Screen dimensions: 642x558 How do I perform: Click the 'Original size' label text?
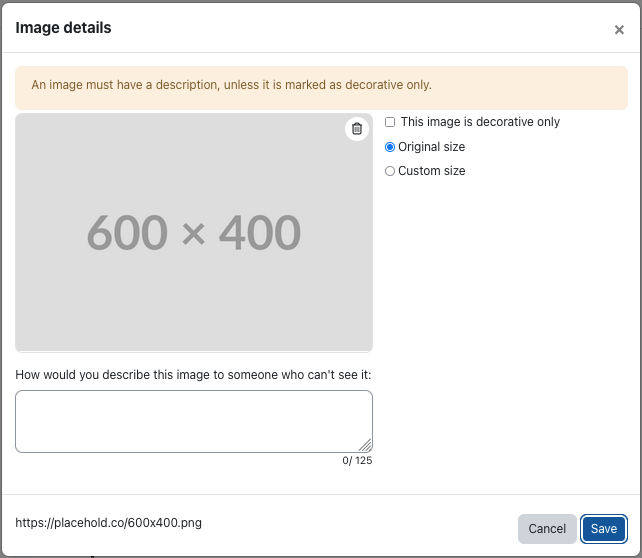point(432,147)
